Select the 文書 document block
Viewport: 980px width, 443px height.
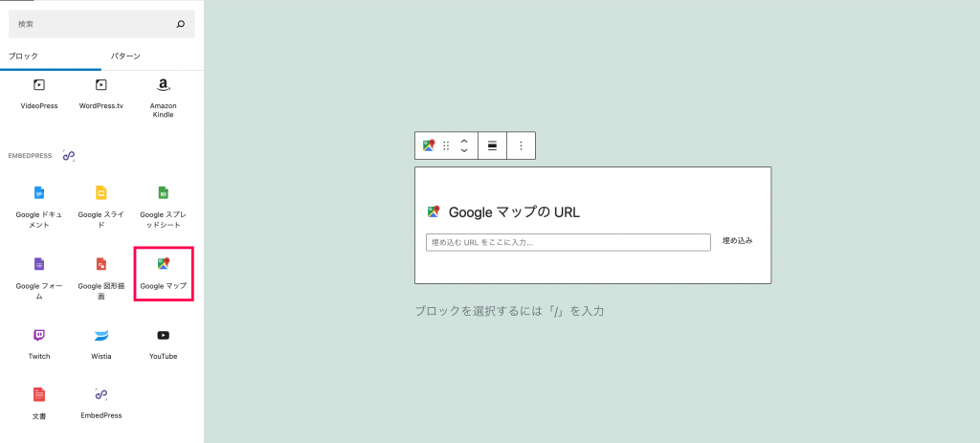click(38, 403)
